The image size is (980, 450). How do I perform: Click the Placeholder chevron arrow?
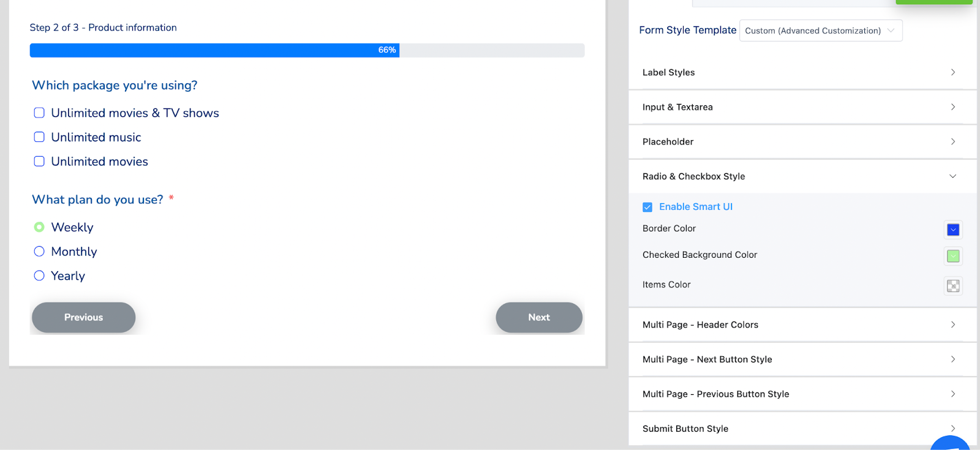[x=953, y=141]
